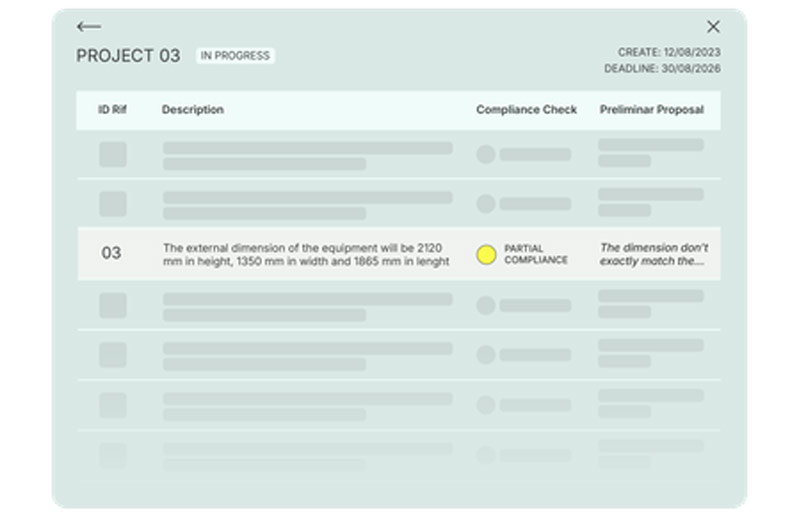Click the yellow partial compliance indicator
This screenshot has height=517, width=799.
click(486, 254)
